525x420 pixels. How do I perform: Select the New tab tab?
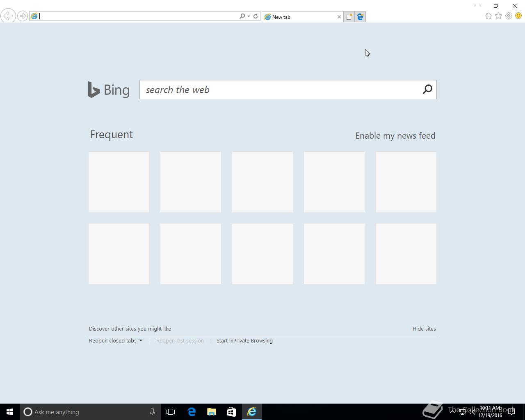point(302,17)
